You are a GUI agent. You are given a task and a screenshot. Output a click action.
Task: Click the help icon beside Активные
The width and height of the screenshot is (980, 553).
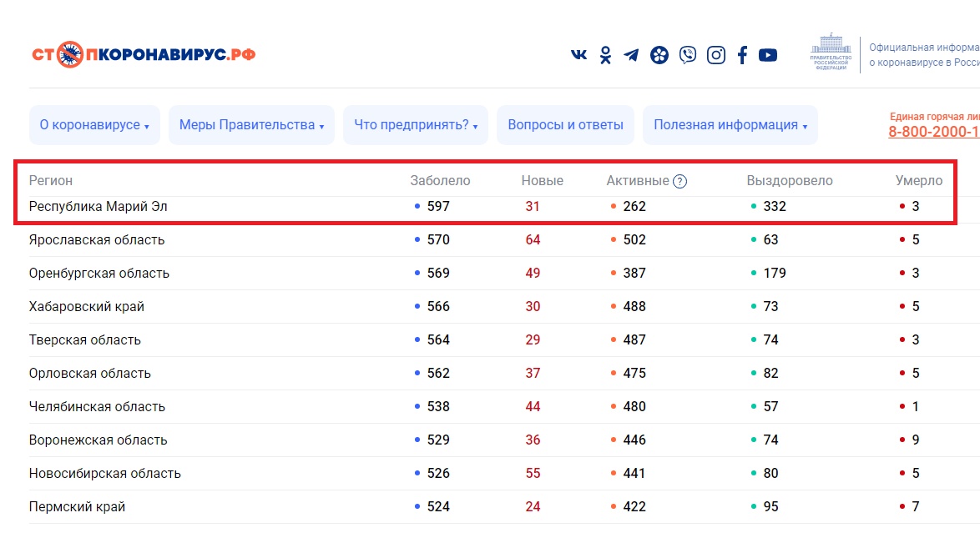(679, 181)
